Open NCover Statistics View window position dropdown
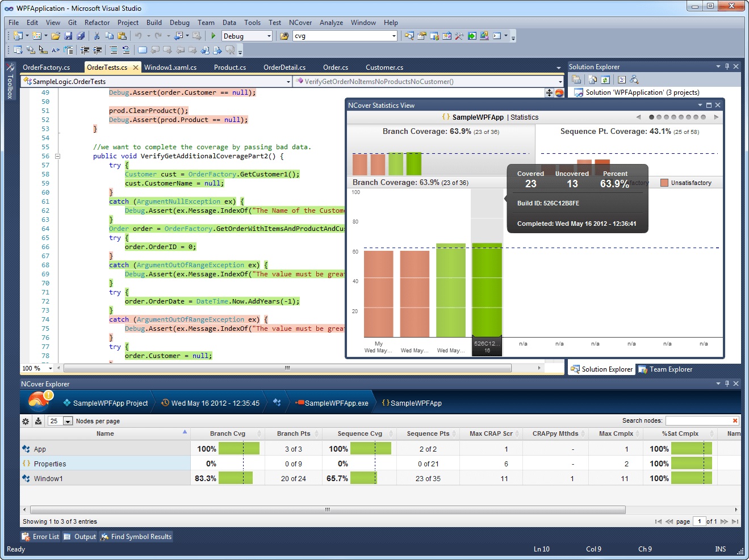749x560 pixels. [700, 105]
